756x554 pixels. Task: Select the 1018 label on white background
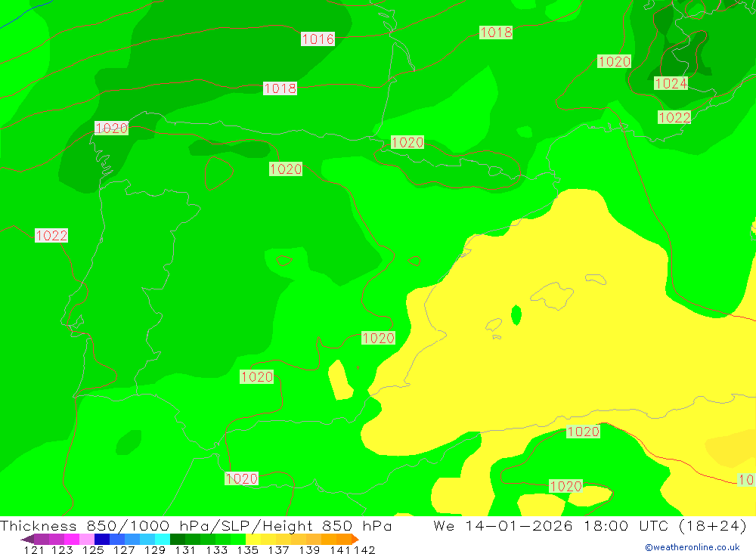click(280, 88)
